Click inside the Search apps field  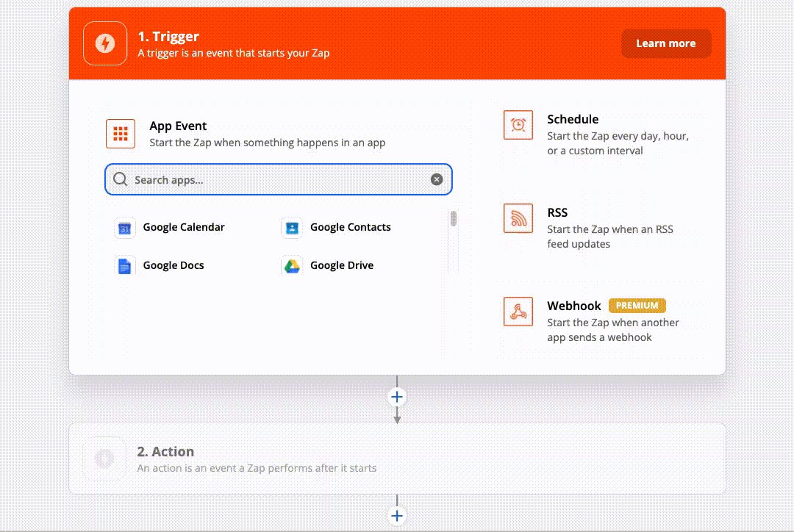279,179
